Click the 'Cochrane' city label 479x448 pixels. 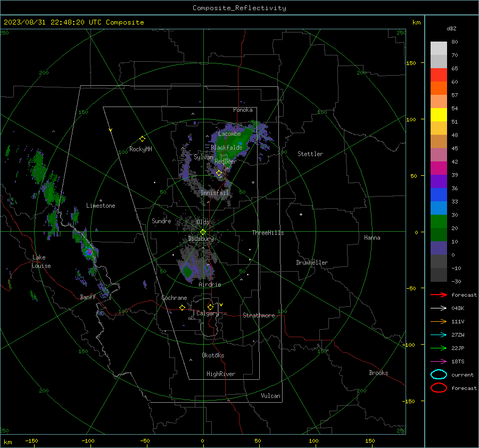(x=174, y=298)
